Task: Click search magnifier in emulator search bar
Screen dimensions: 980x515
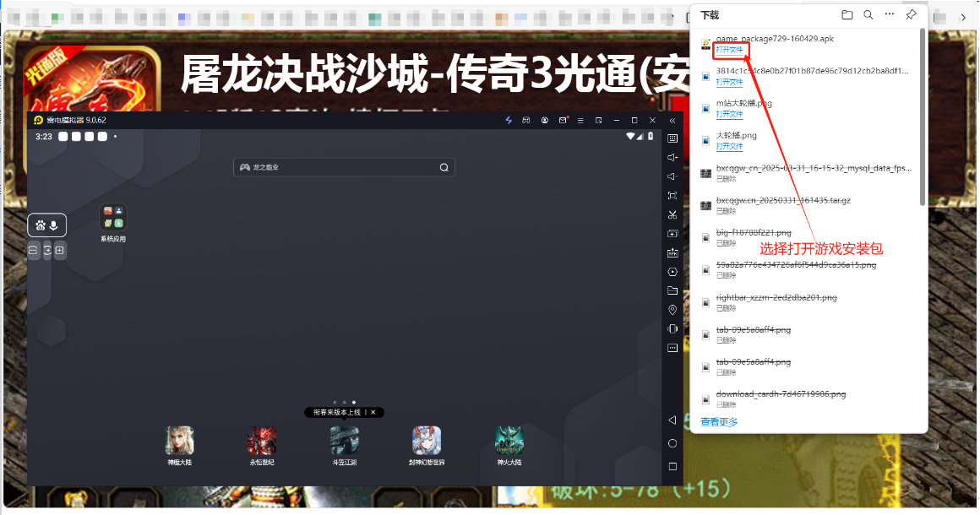Action: (x=444, y=167)
